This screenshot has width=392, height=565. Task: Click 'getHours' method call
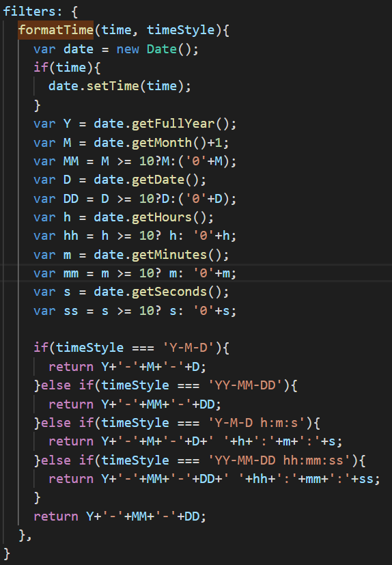(162, 217)
